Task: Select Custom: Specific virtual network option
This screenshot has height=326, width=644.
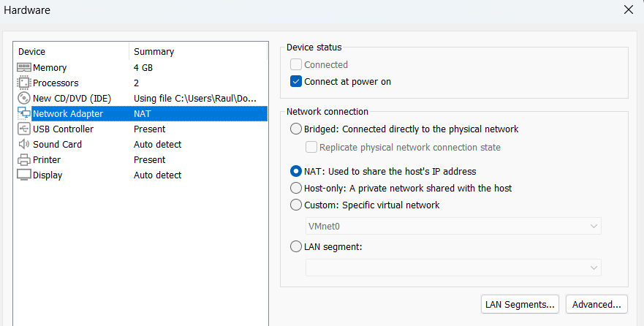Action: click(296, 205)
